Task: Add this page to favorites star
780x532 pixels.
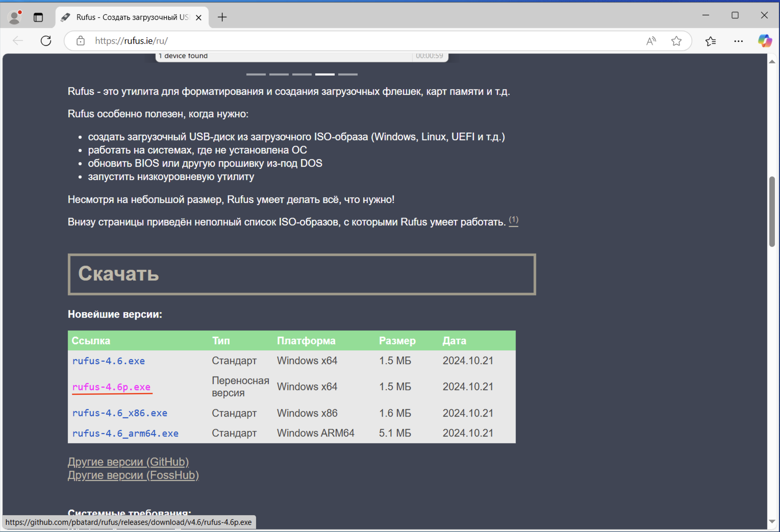Action: [x=676, y=41]
